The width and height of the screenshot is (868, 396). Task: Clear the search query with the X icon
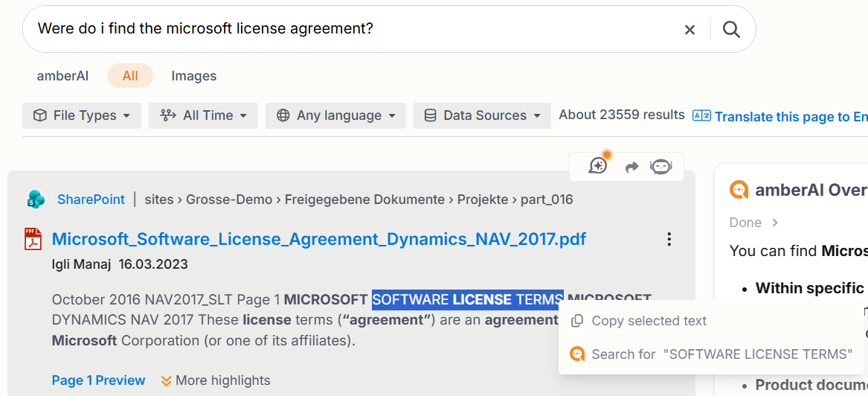[x=689, y=30]
